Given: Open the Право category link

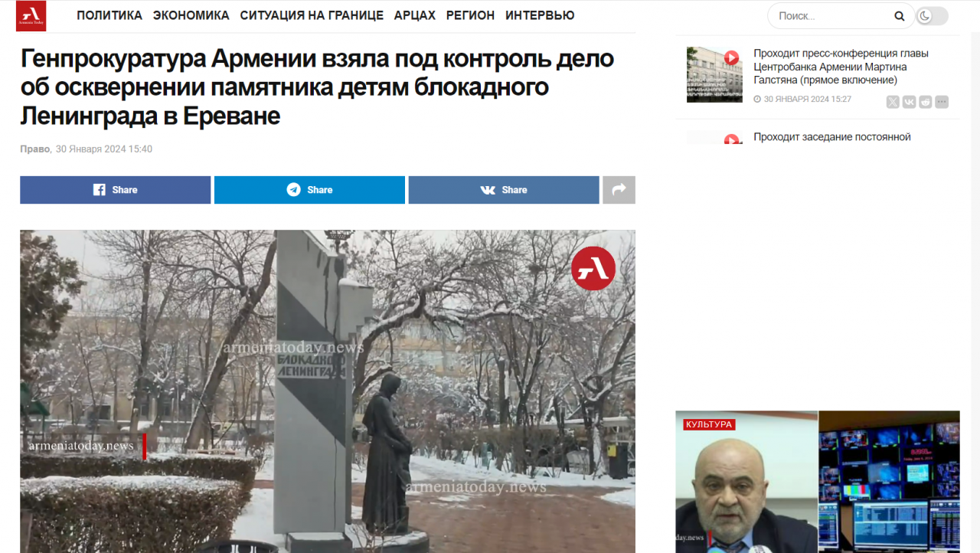Looking at the screenshot, I should (x=35, y=149).
